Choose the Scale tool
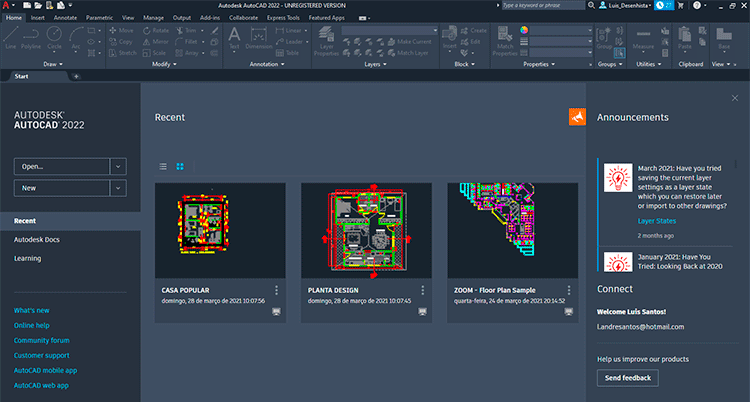750x402 pixels. (x=154, y=53)
